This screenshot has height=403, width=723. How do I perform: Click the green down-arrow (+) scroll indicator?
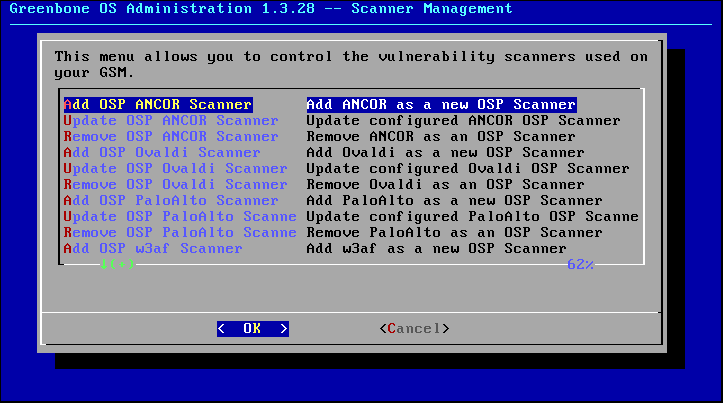point(117,264)
